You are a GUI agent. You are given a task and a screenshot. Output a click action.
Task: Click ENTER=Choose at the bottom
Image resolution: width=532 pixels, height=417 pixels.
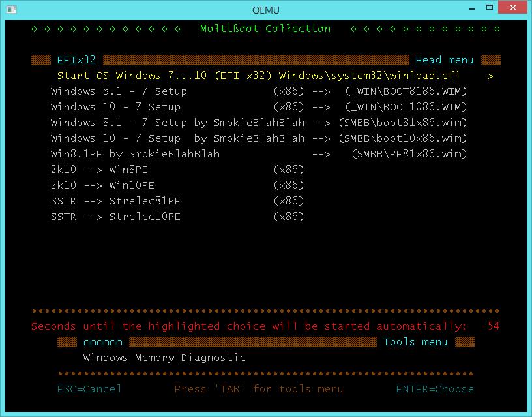tap(435, 389)
